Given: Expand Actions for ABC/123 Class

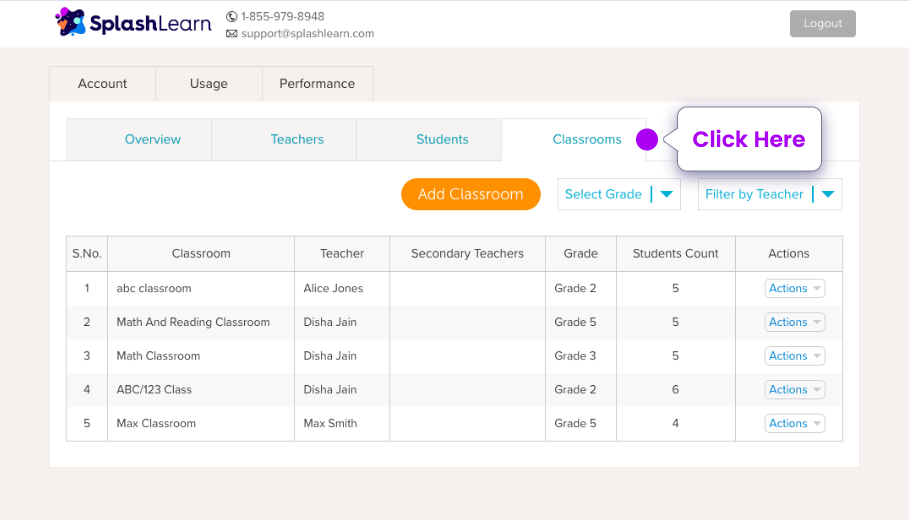Looking at the screenshot, I should tap(794, 390).
